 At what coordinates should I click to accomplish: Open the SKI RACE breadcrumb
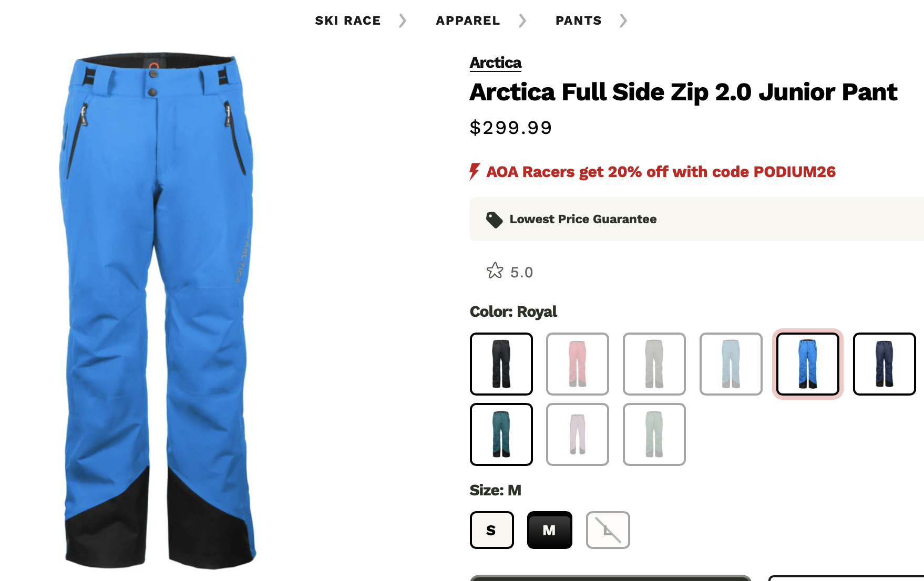click(x=348, y=20)
